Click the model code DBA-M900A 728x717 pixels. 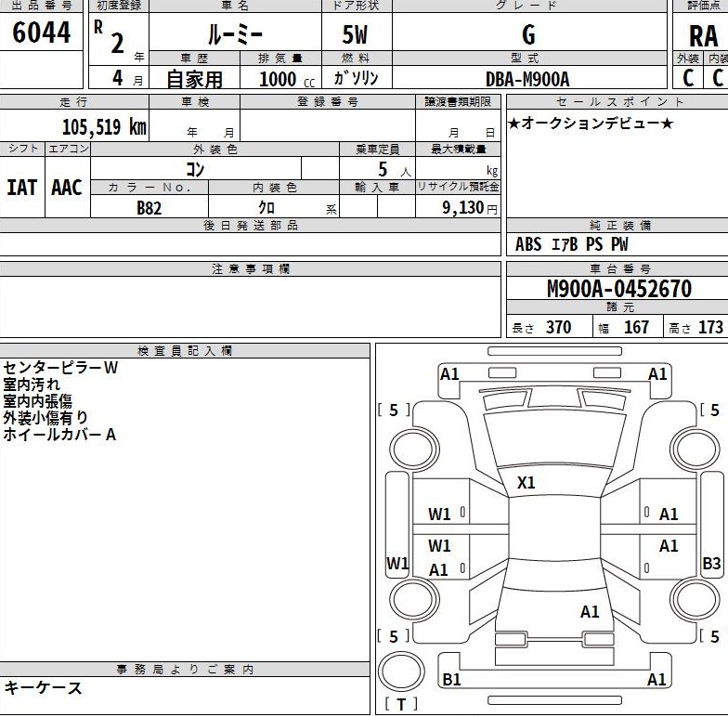coord(527,79)
